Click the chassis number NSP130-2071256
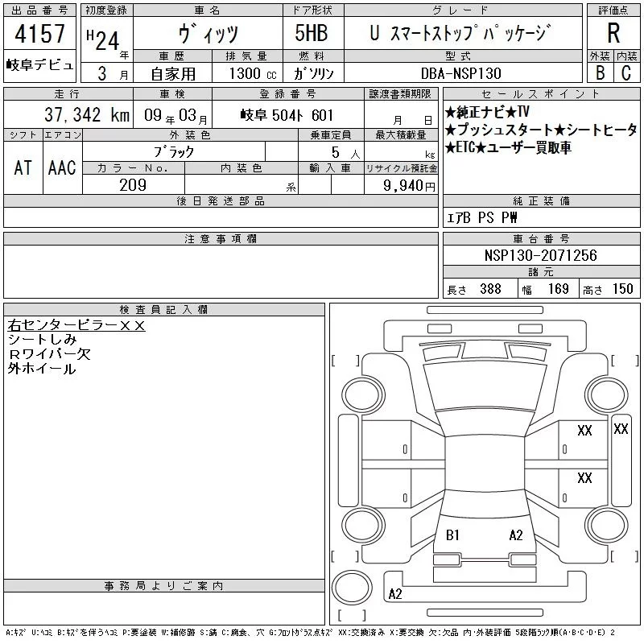This screenshot has height=644, width=644. coord(540,255)
